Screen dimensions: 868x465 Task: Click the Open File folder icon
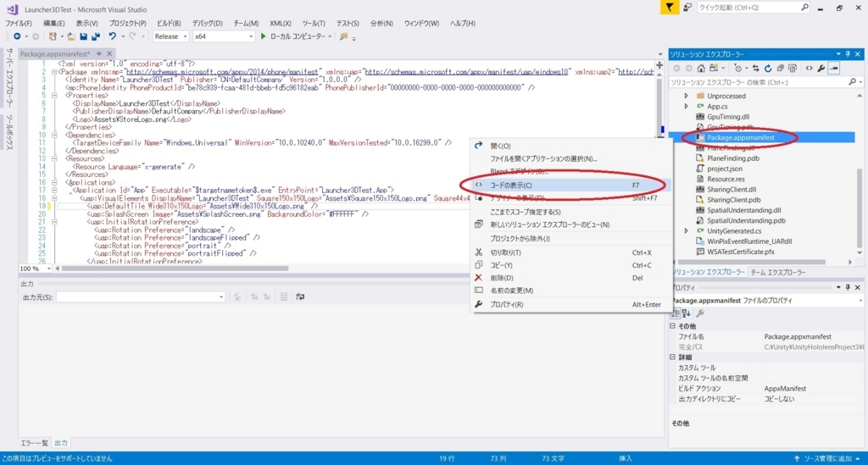point(71,36)
